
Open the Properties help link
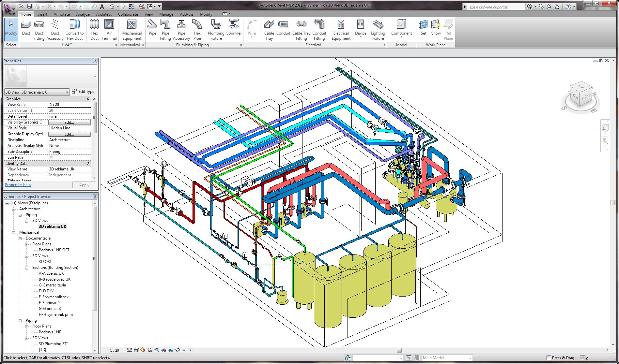point(18,185)
